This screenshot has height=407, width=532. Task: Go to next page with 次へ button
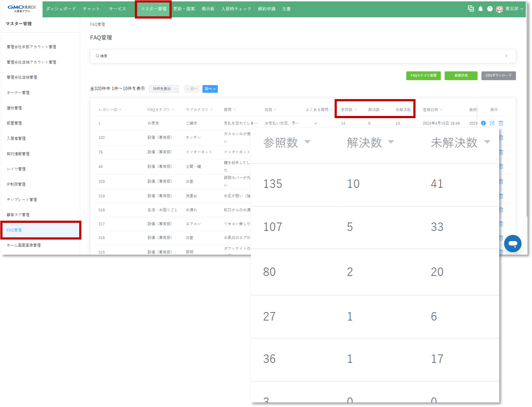pos(210,89)
